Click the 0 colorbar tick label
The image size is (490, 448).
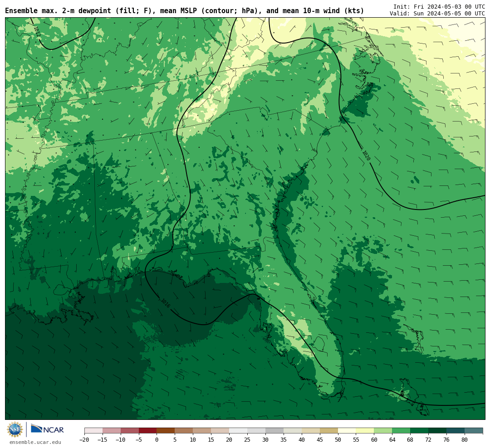coord(157,440)
